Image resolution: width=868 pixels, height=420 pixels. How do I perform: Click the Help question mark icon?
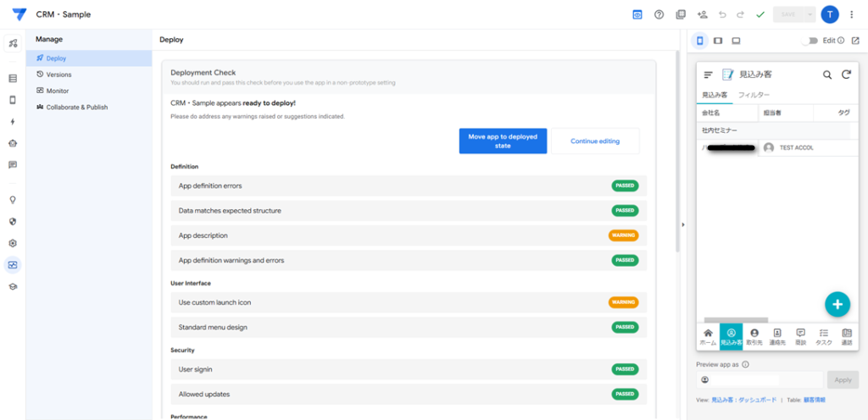659,14
